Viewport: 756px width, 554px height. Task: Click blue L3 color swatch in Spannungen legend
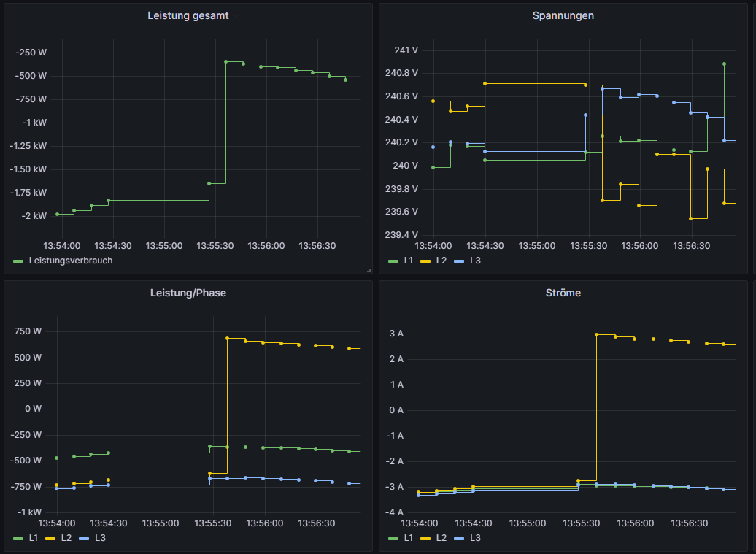coord(460,261)
